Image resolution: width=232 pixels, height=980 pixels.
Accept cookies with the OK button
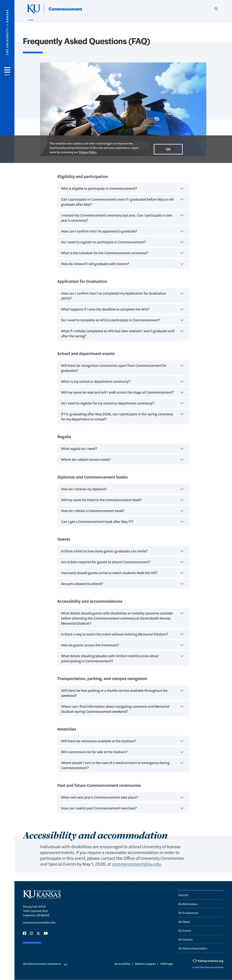(168, 149)
